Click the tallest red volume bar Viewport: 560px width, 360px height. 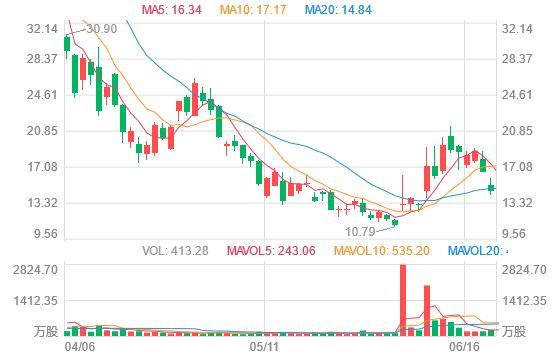click(403, 300)
